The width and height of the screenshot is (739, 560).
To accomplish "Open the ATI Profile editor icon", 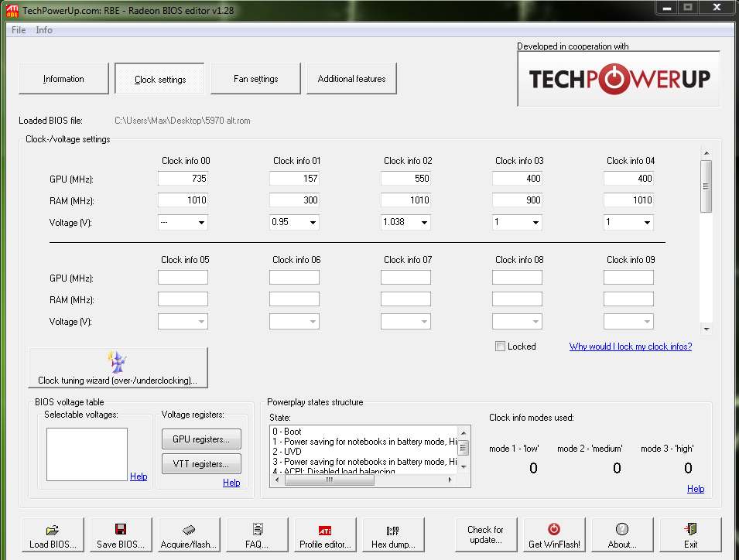I will [x=325, y=531].
